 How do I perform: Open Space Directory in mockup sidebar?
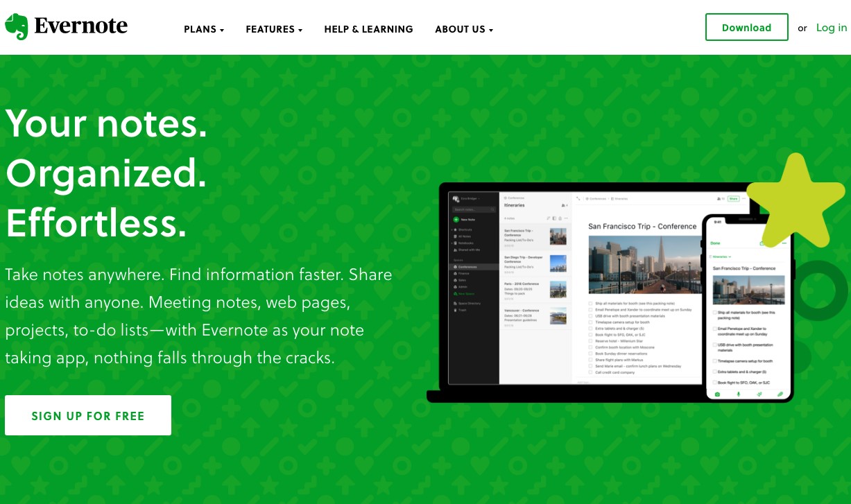pyautogui.click(x=467, y=304)
